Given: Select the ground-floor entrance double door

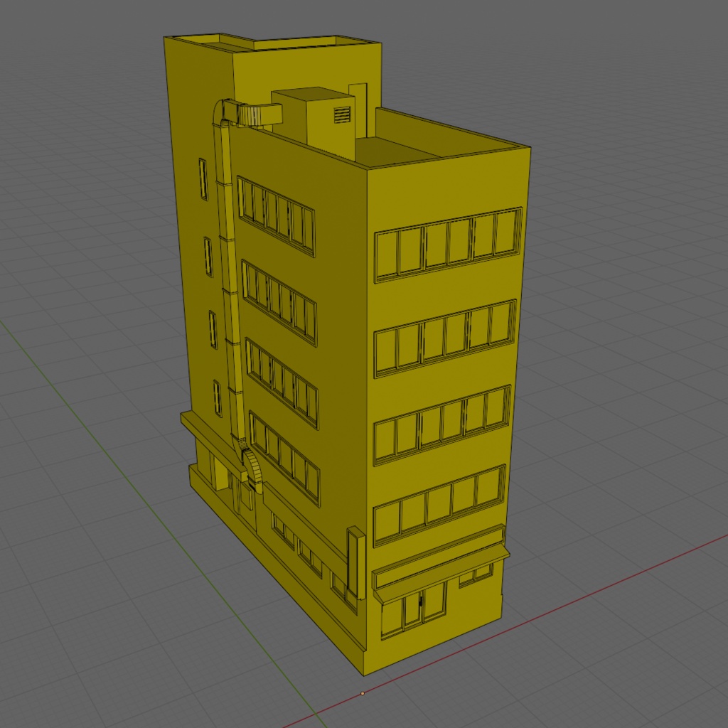Looking at the screenshot, I should 413,609.
